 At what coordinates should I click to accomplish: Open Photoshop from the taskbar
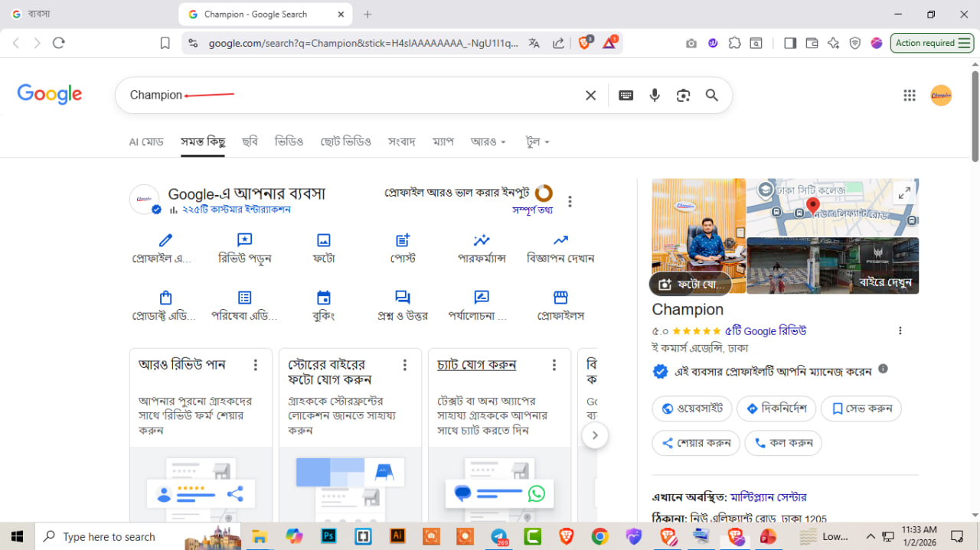(329, 536)
